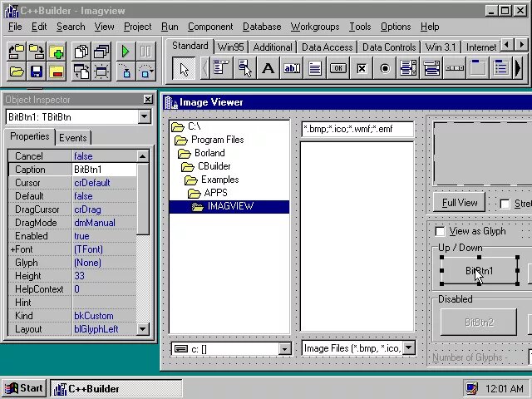
Task: Switch to the Data Access palette tab
Action: coord(327,47)
